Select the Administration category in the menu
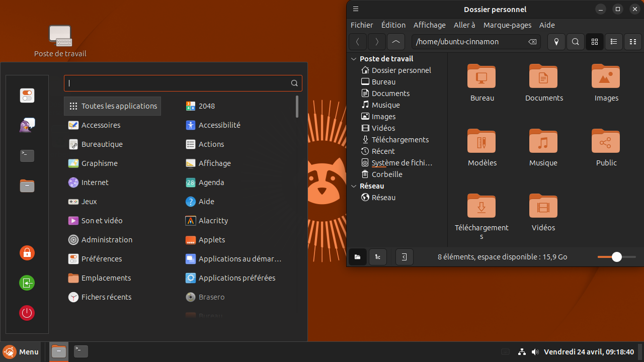The image size is (644, 362). pyautogui.click(x=107, y=240)
